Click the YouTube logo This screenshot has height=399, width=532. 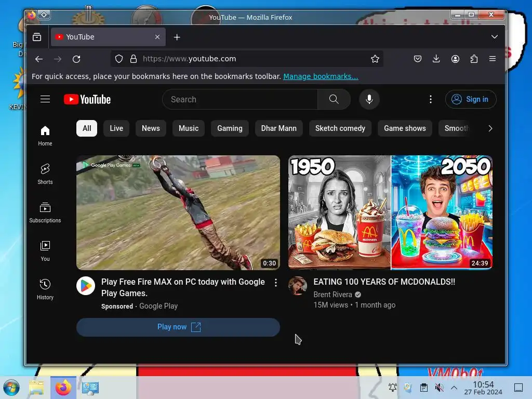pos(87,99)
